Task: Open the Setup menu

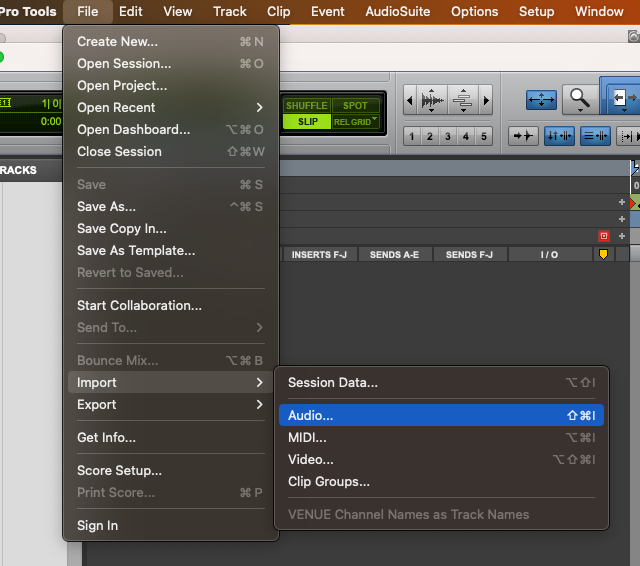Action: point(536,11)
